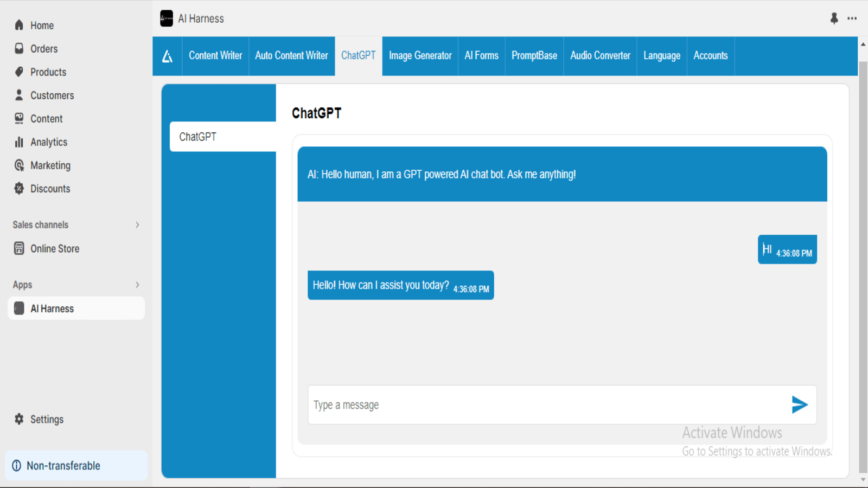Image resolution: width=868 pixels, height=488 pixels.
Task: Click the Sales channels label
Action: (41, 224)
